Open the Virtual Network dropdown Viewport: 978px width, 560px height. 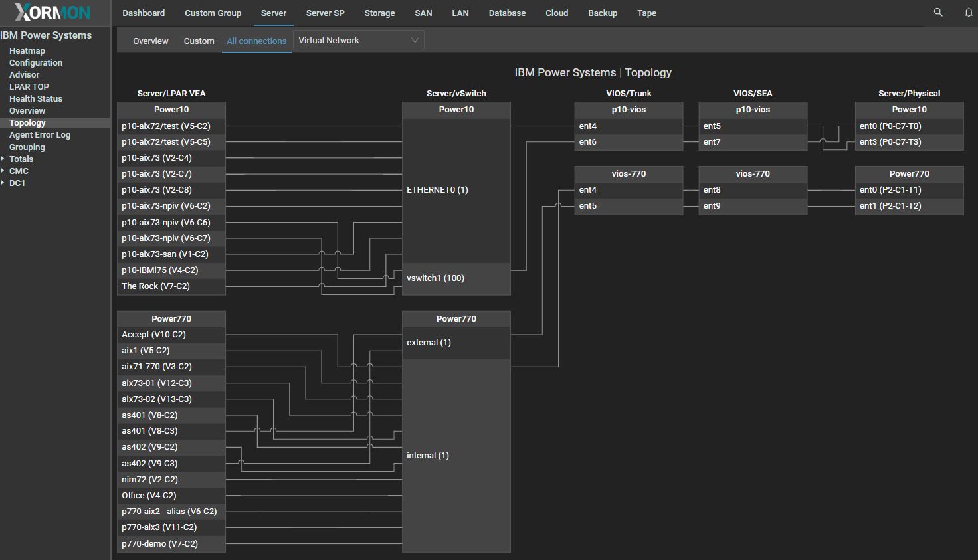click(358, 41)
